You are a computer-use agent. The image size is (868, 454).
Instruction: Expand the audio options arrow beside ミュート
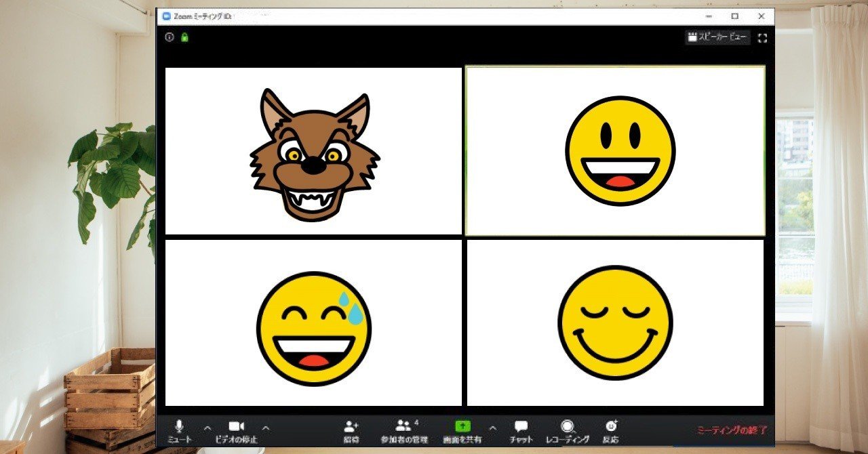208,428
